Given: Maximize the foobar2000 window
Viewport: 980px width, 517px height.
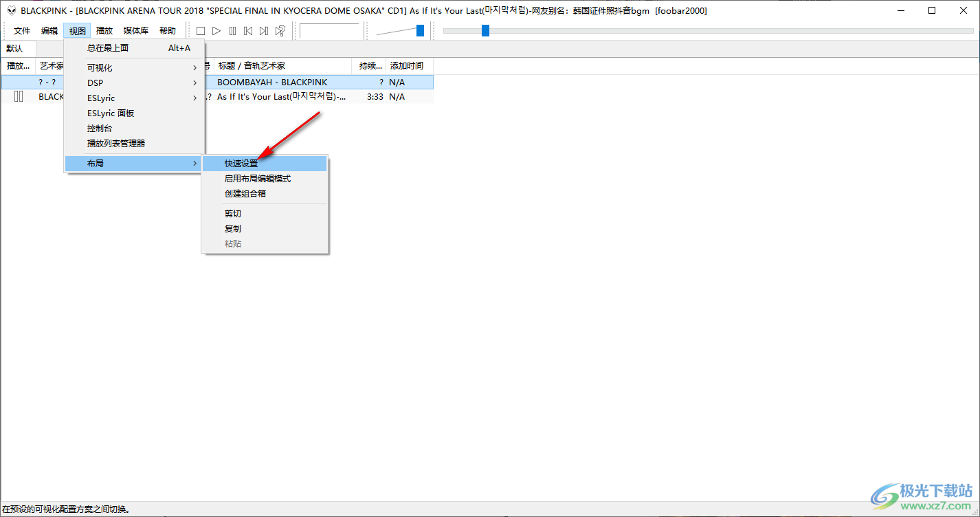Looking at the screenshot, I should click(x=932, y=10).
